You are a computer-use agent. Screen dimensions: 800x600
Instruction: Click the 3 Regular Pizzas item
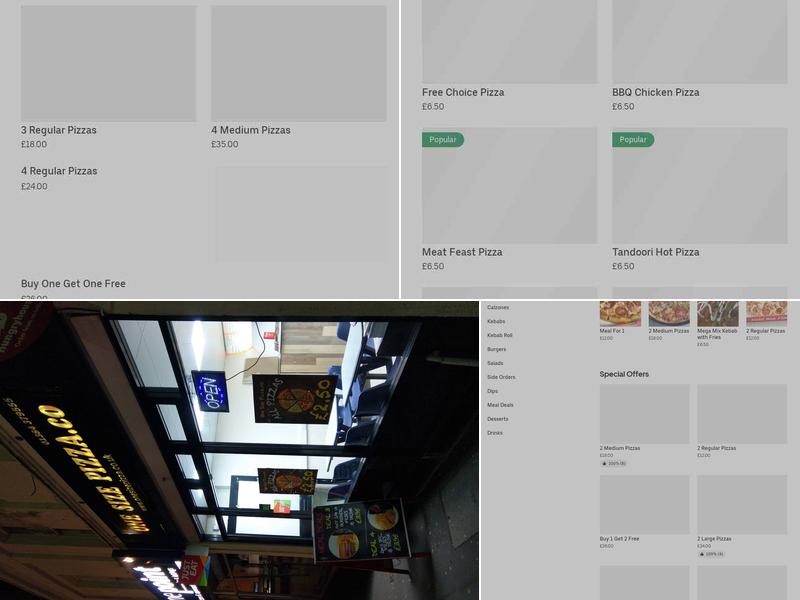(108, 64)
